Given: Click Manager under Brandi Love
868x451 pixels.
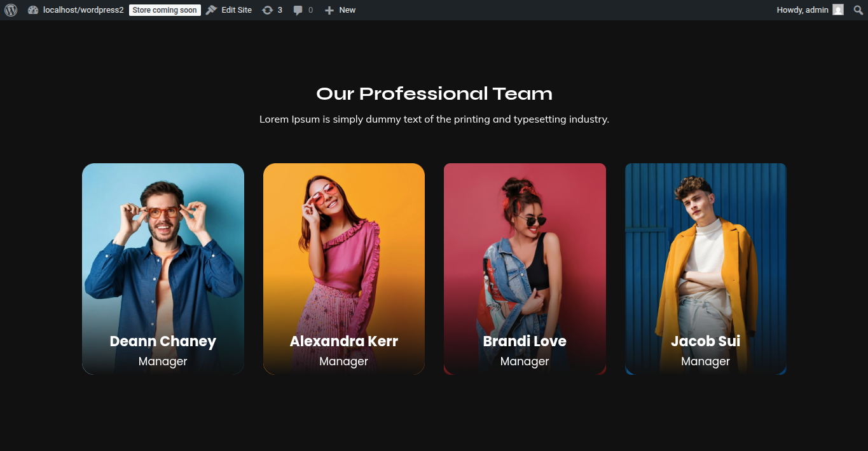Looking at the screenshot, I should (x=525, y=361).
